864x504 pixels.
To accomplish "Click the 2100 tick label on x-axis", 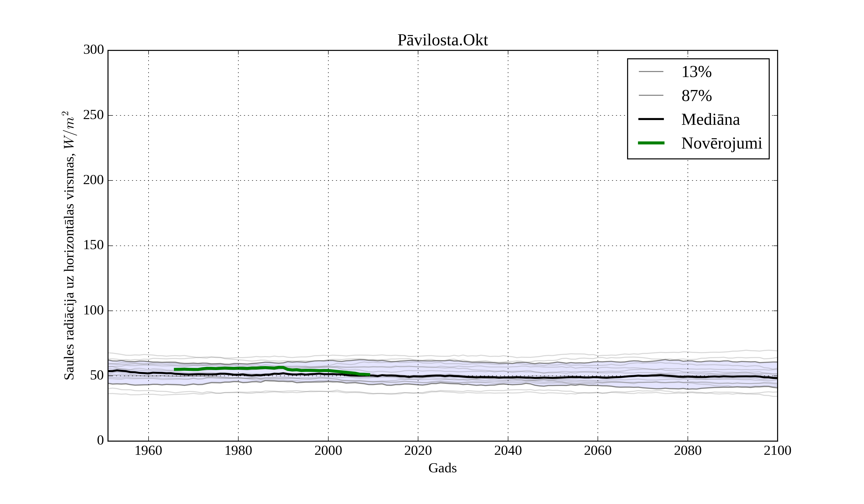I will tap(777, 450).
